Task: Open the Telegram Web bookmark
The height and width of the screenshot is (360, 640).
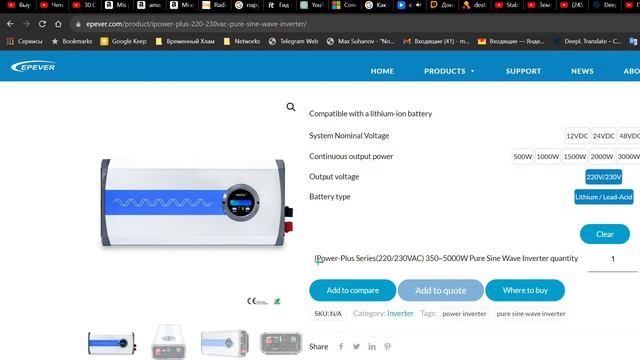Action: click(293, 41)
